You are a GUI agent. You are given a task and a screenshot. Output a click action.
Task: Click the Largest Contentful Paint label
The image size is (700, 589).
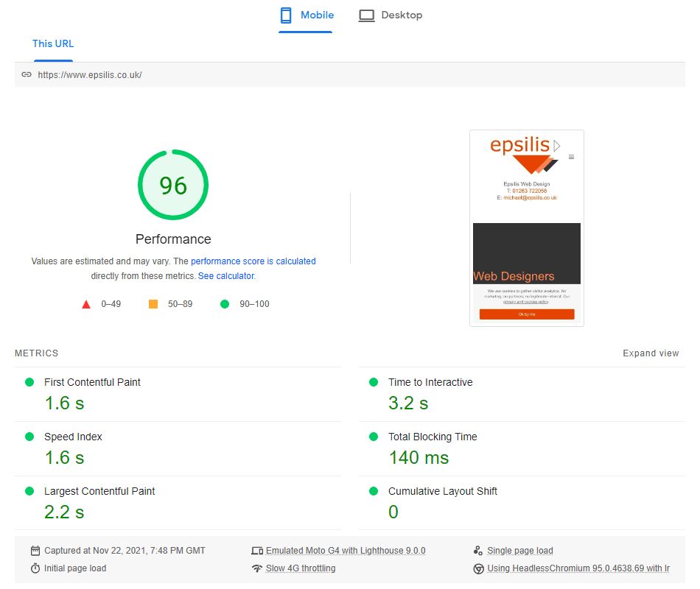click(x=99, y=491)
